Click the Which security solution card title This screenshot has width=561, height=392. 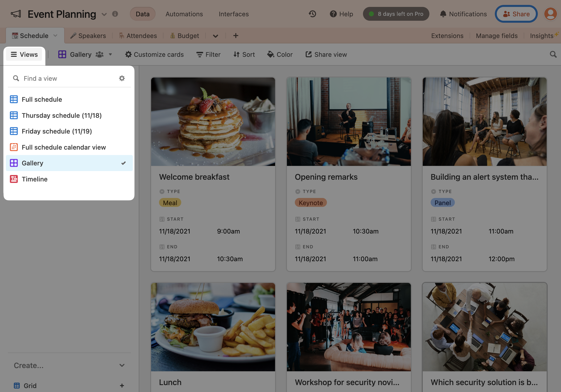(484, 382)
